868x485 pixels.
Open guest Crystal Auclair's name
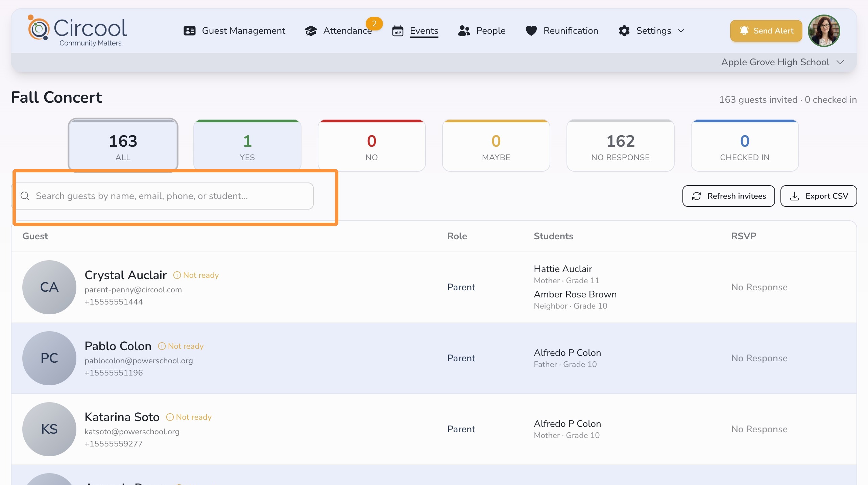click(125, 275)
